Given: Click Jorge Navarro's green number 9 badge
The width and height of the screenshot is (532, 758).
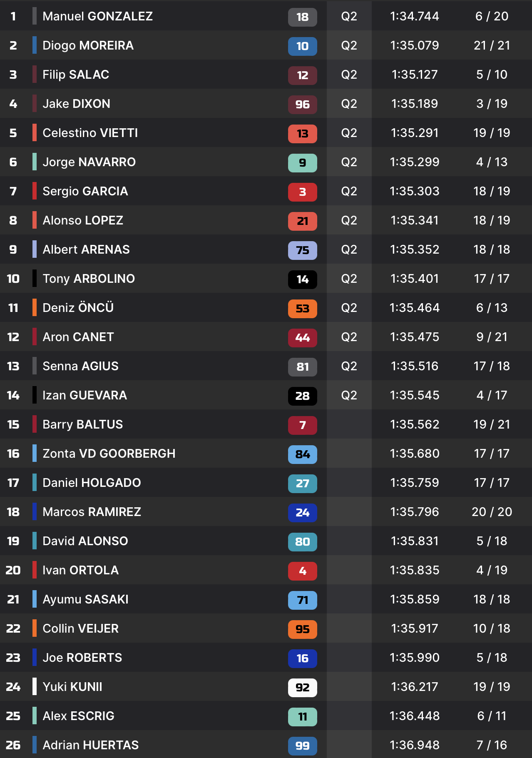Looking at the screenshot, I should [302, 163].
